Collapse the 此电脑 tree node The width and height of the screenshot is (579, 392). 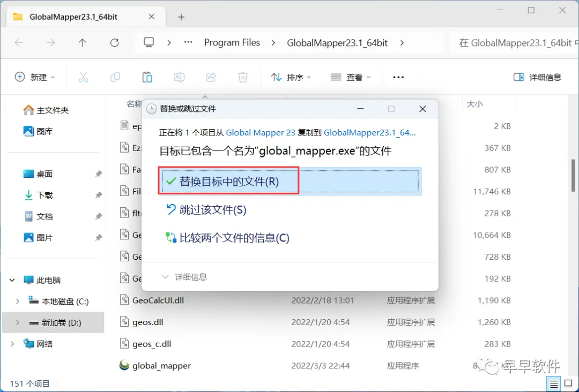pyautogui.click(x=12, y=280)
